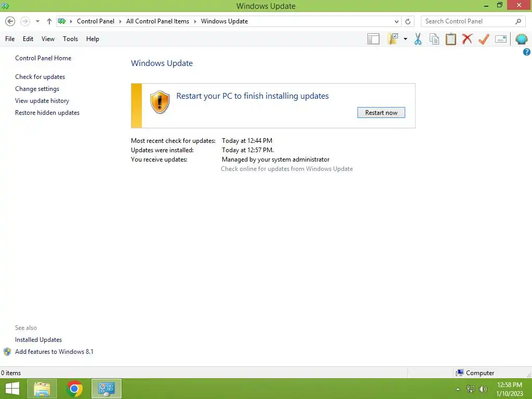Click the Control Panel icon in address bar
The image size is (532, 399).
[62, 21]
